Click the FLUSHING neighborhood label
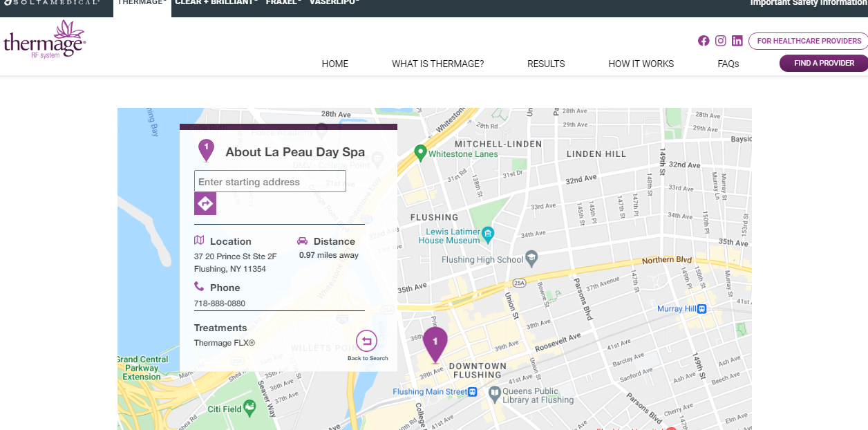Screen dimensions: 868x430 (x=434, y=217)
